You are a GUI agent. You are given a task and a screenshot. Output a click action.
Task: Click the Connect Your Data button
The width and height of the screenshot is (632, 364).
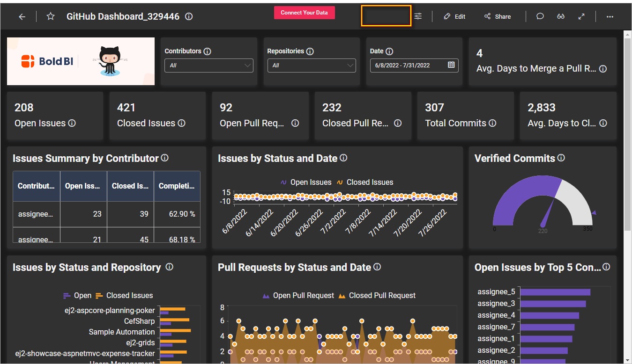point(304,13)
